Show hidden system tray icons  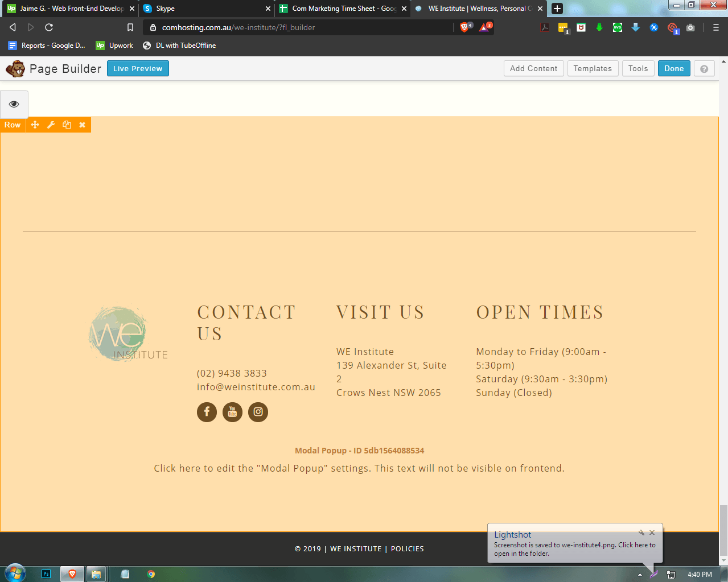[x=640, y=575]
